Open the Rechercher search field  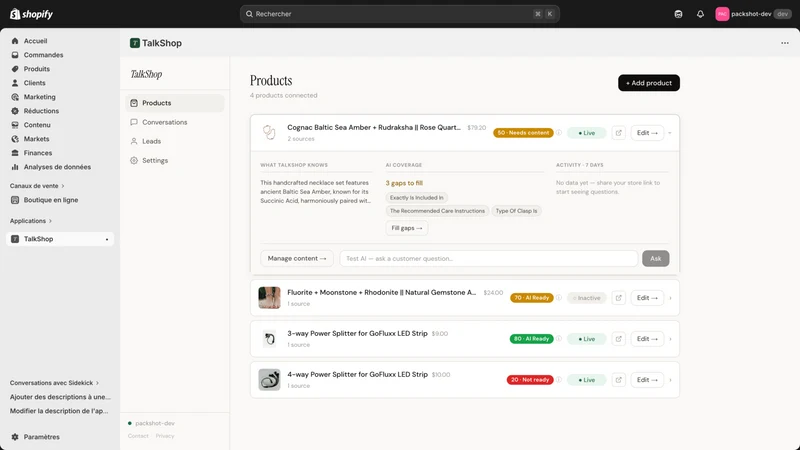(399, 14)
